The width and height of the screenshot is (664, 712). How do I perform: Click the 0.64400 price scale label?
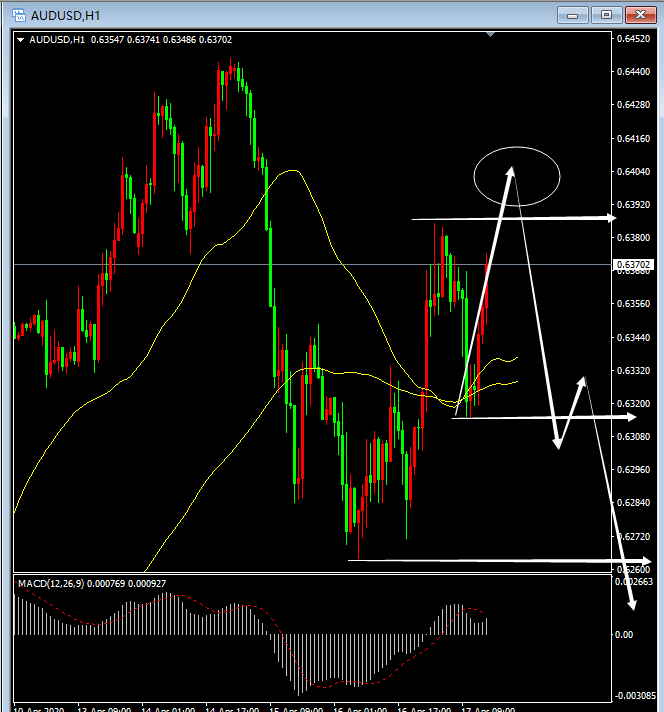634,72
